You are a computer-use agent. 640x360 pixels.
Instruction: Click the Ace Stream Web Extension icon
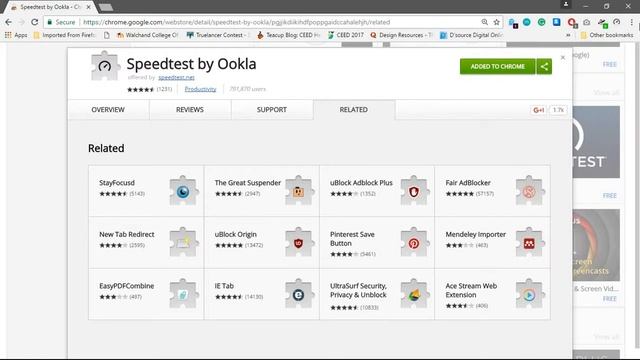(530, 293)
